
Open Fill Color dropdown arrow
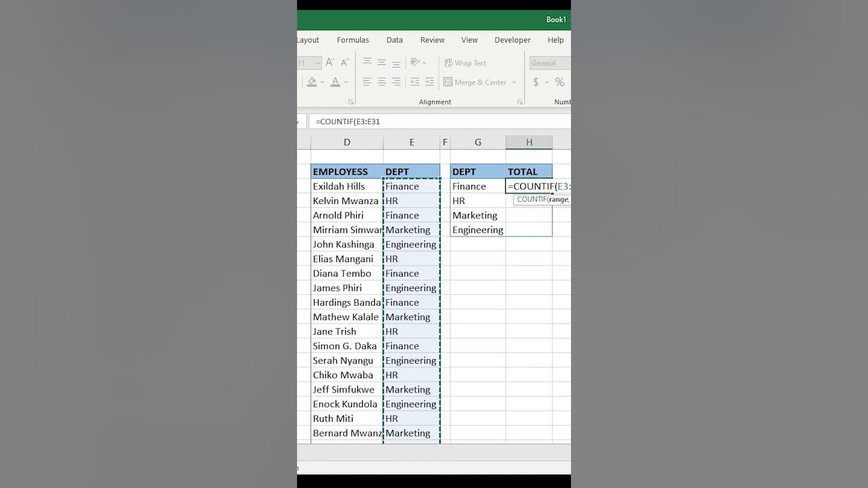click(x=322, y=83)
